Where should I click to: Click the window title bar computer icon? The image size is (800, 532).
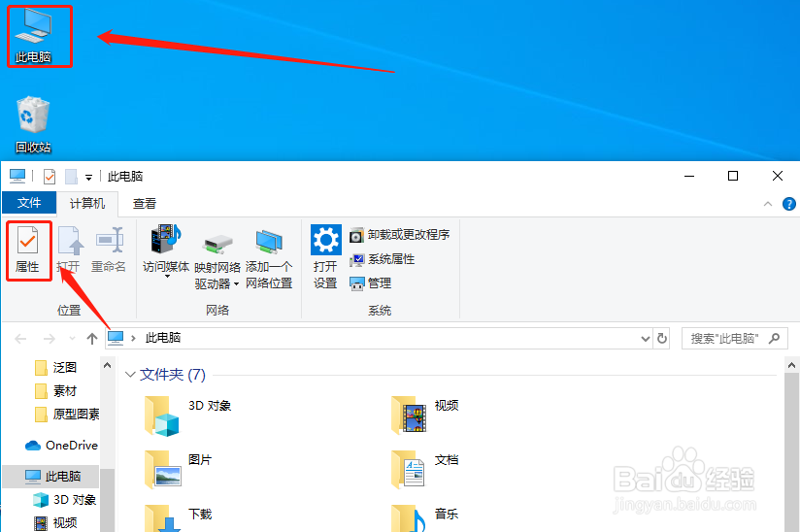pos(17,177)
